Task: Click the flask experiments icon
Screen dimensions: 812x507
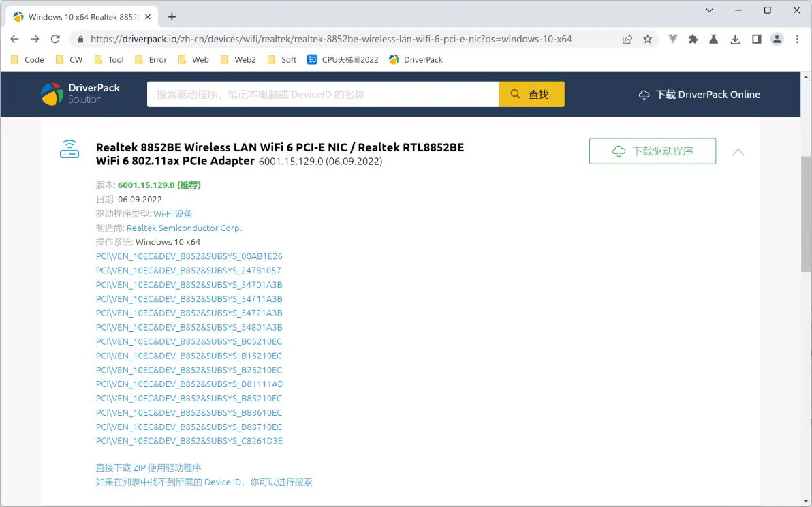Action: click(x=714, y=39)
